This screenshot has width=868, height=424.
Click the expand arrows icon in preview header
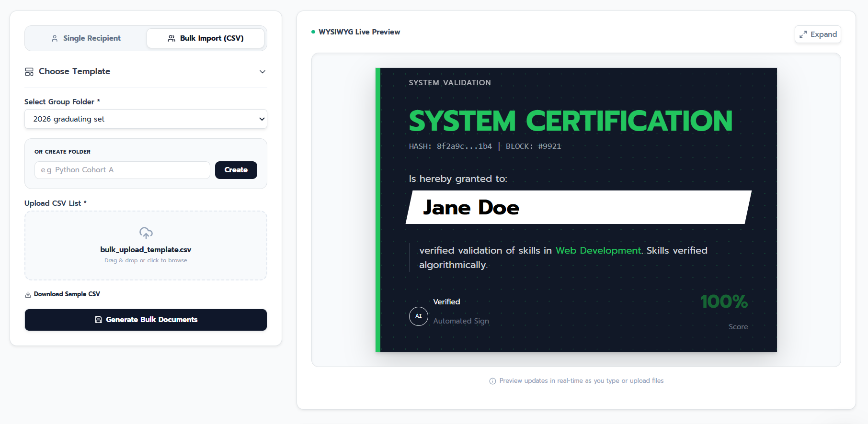coord(803,34)
